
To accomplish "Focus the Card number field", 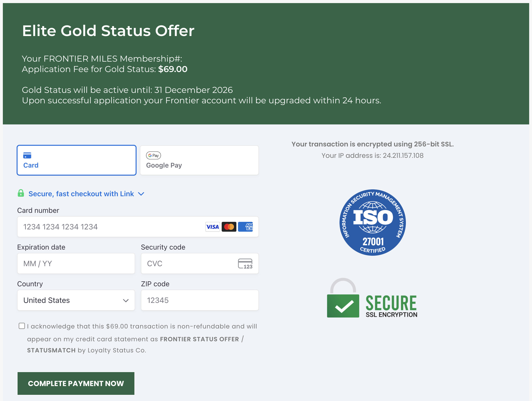I will coord(111,227).
